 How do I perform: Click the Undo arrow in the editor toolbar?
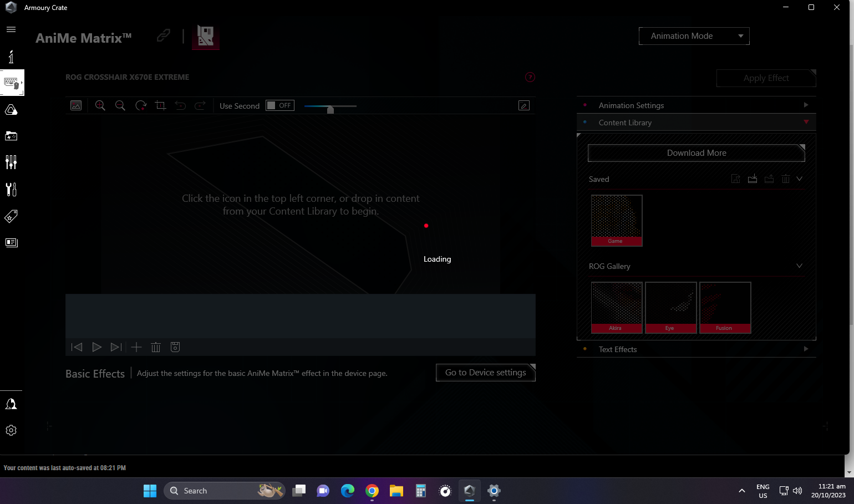180,105
